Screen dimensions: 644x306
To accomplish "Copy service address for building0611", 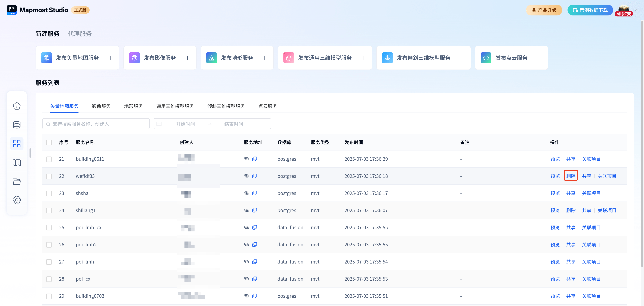I will [x=255, y=159].
